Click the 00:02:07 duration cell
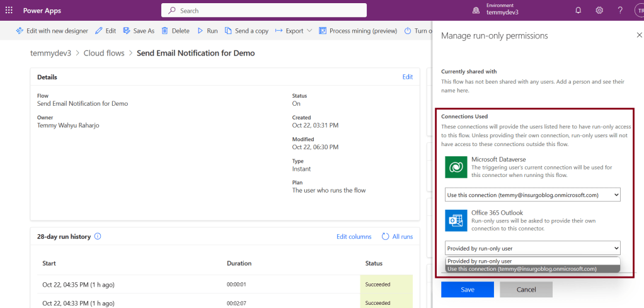The image size is (644, 308). [236, 303]
